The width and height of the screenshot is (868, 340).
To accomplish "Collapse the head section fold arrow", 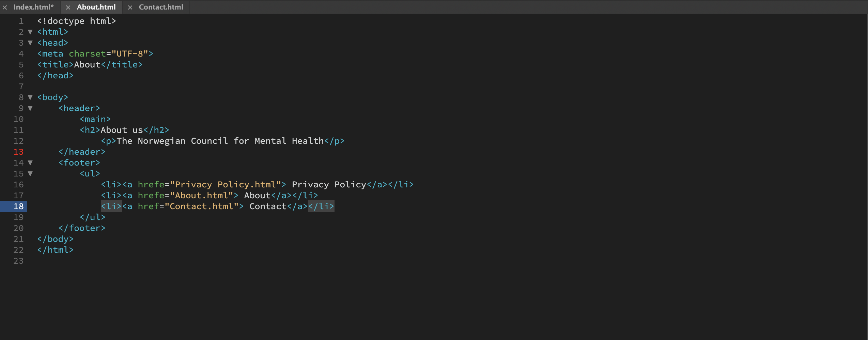I will coord(30,43).
